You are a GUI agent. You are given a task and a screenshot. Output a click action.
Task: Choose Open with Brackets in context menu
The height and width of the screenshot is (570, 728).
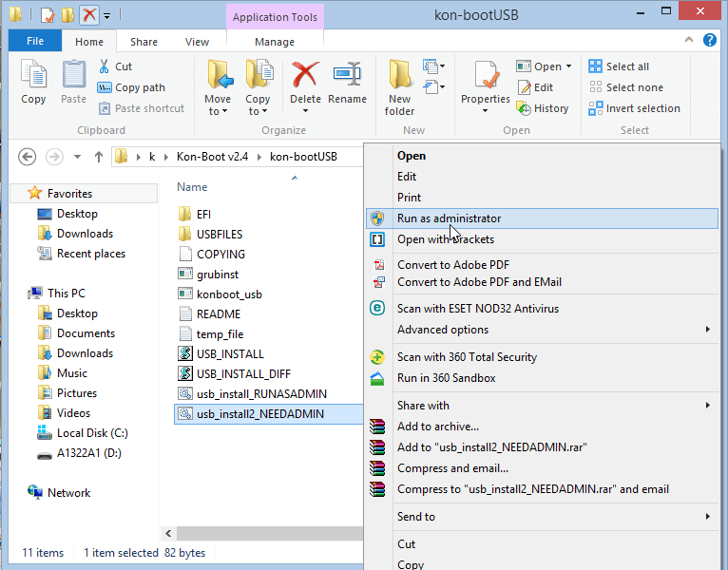point(542,239)
